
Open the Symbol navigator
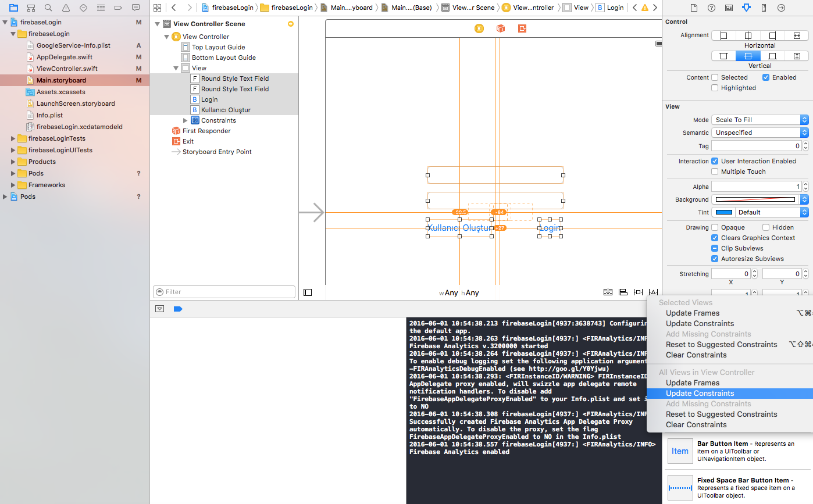[31, 8]
